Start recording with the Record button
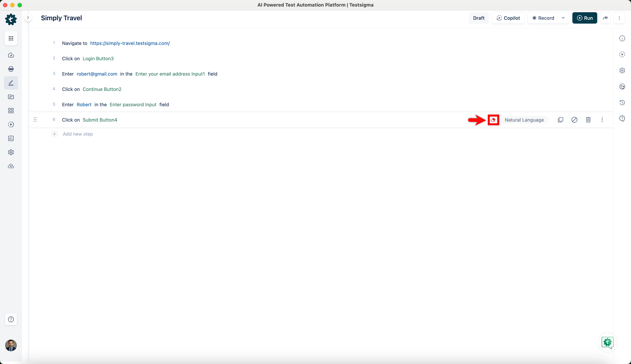 [x=543, y=18]
